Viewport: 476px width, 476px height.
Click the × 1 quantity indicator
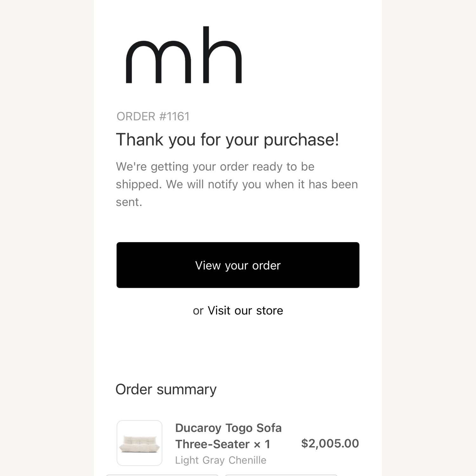point(262,444)
